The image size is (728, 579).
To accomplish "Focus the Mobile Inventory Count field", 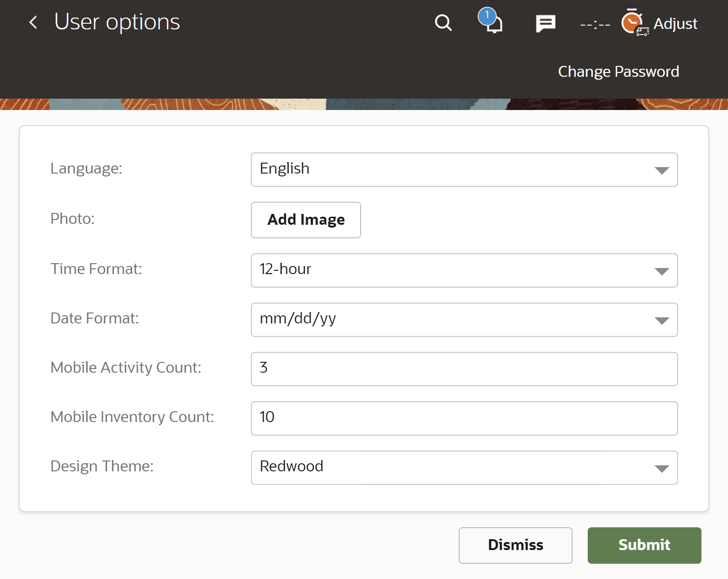I will point(464,418).
